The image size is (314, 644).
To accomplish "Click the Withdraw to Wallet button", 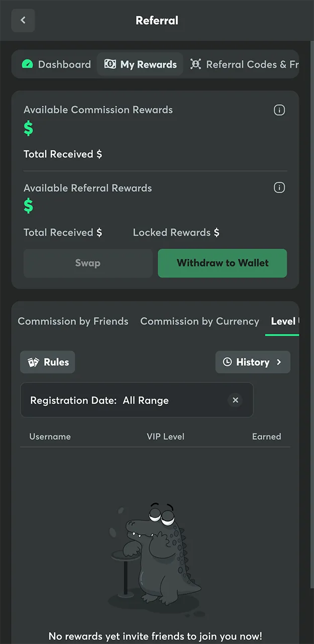I will pyautogui.click(x=223, y=263).
